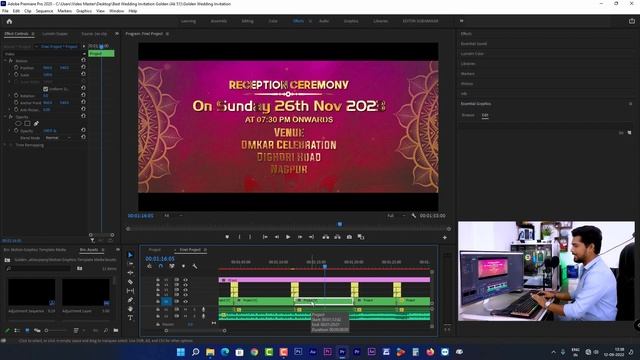Image resolution: width=640 pixels, height=360 pixels.
Task: Switch to the Effects workspace tab
Action: tap(298, 21)
